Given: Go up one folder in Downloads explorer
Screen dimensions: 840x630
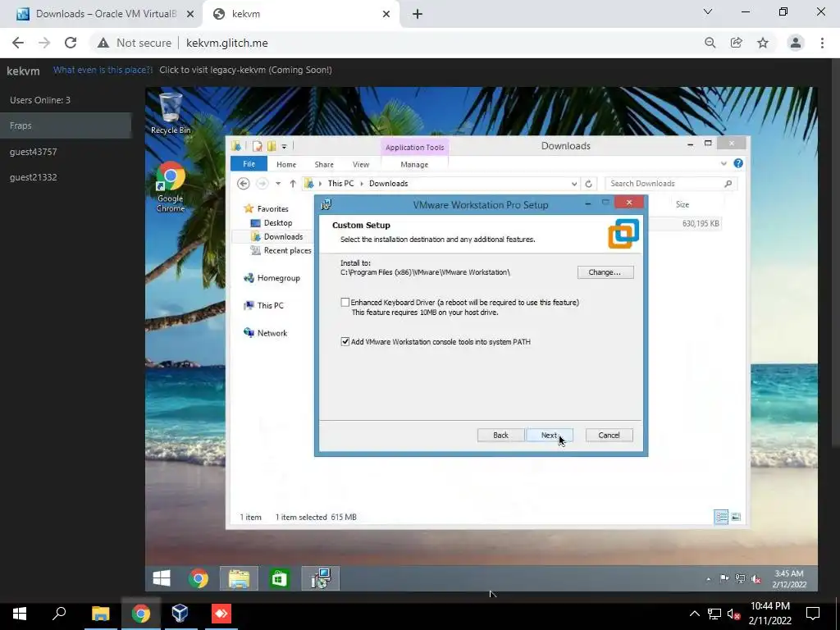Looking at the screenshot, I should click(293, 183).
